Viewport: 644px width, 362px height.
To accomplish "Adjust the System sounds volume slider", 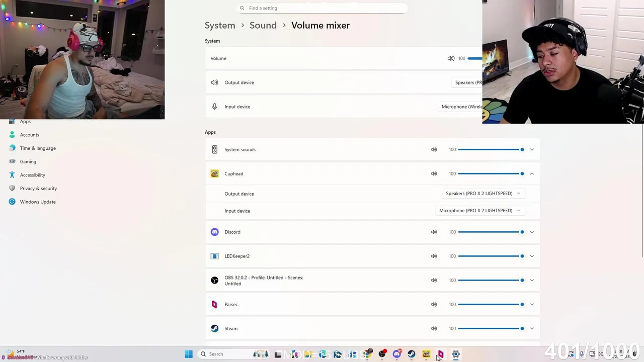I will [x=491, y=149].
